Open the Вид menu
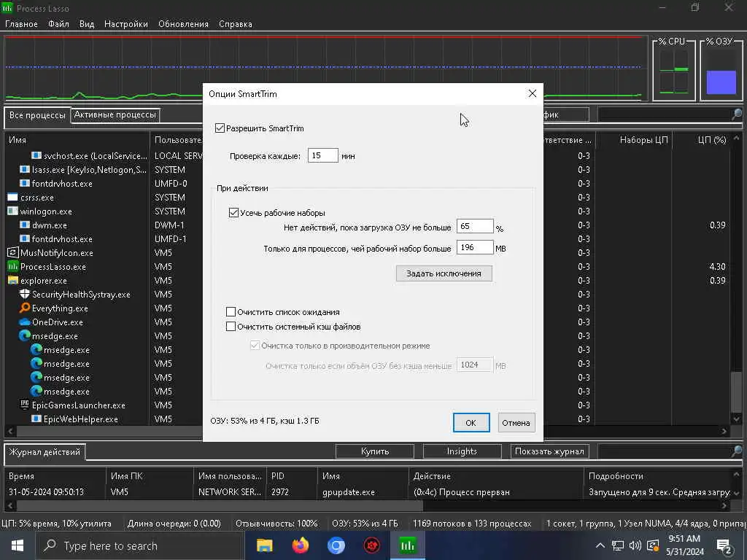 [87, 24]
